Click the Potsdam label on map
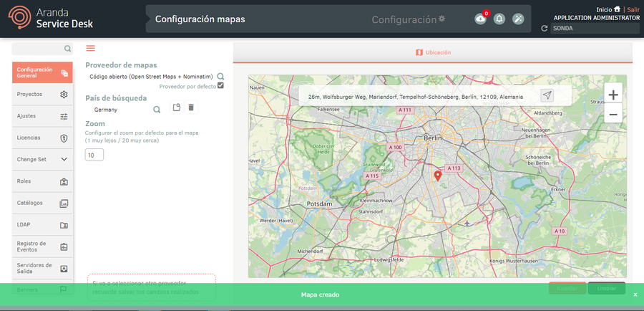 (319, 204)
